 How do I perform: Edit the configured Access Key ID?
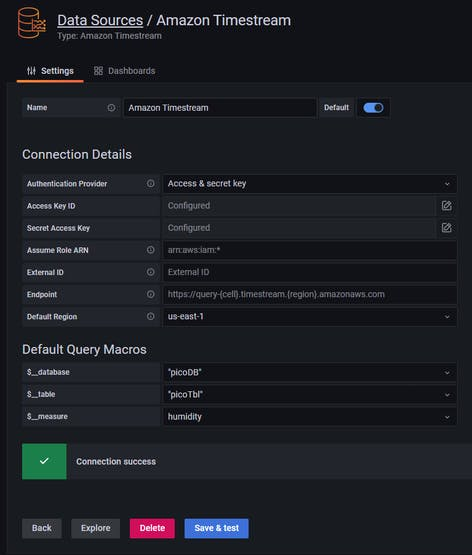tap(447, 206)
